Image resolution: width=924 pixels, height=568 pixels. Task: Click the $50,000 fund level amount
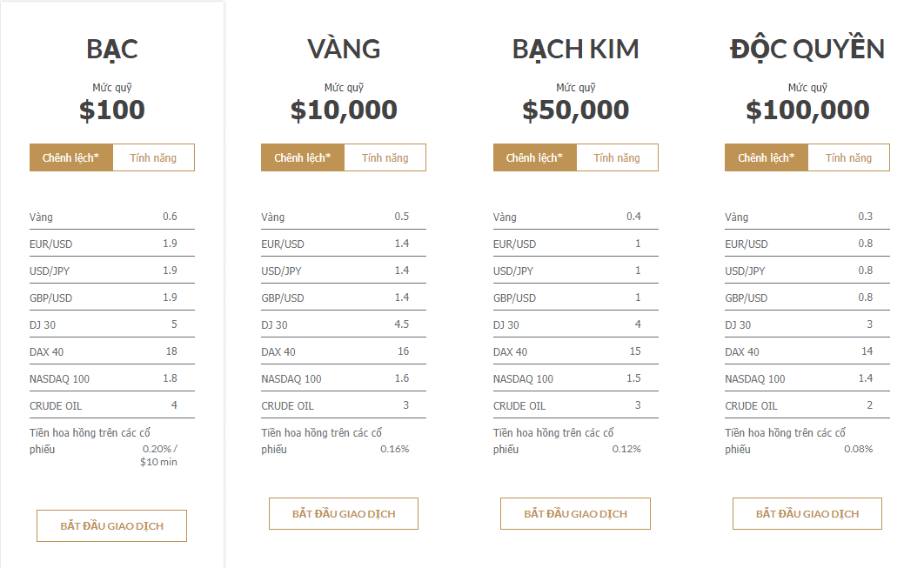tap(576, 110)
